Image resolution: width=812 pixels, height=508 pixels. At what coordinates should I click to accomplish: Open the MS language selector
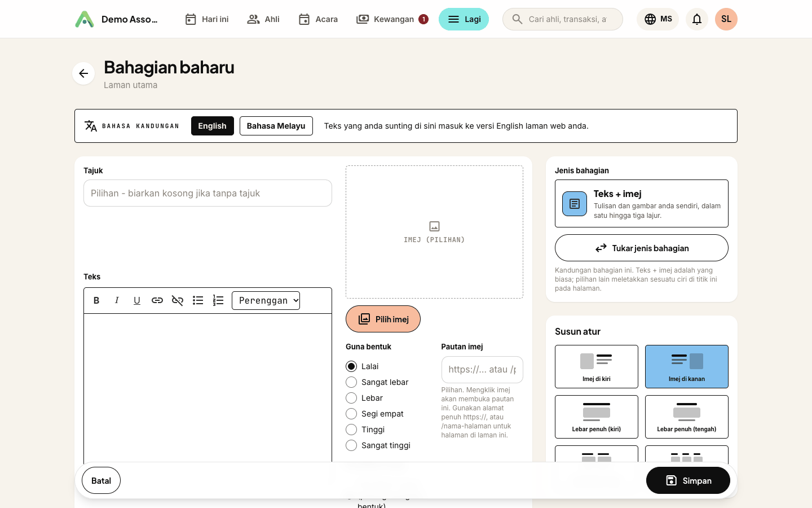[657, 19]
